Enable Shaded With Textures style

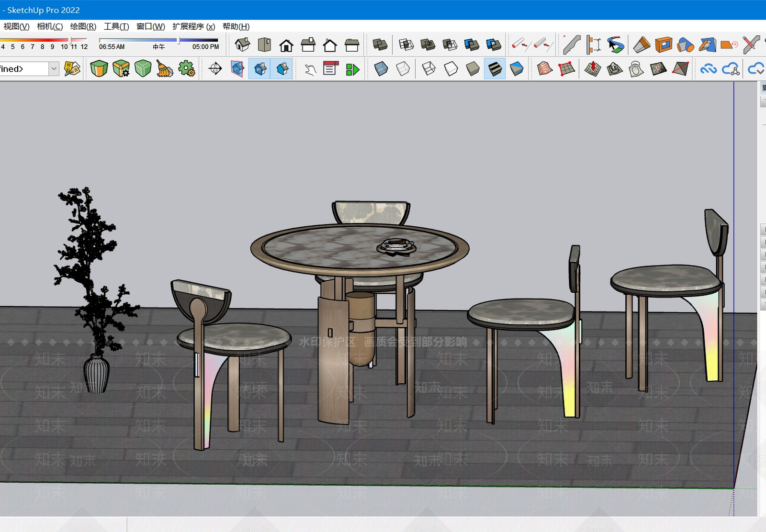[495, 69]
